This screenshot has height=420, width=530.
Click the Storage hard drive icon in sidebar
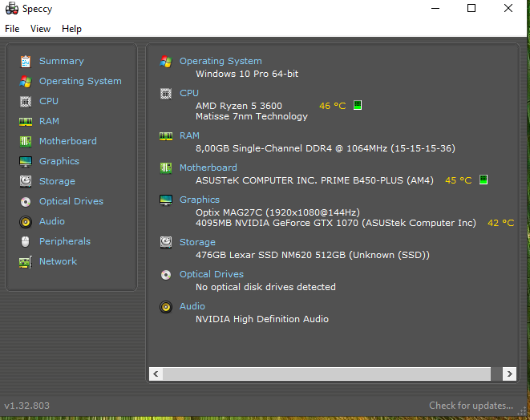(26, 181)
